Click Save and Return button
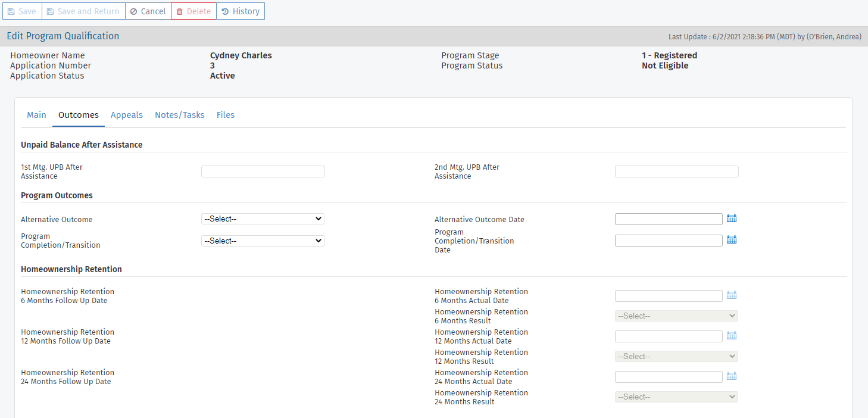The width and height of the screenshot is (868, 418). [83, 11]
